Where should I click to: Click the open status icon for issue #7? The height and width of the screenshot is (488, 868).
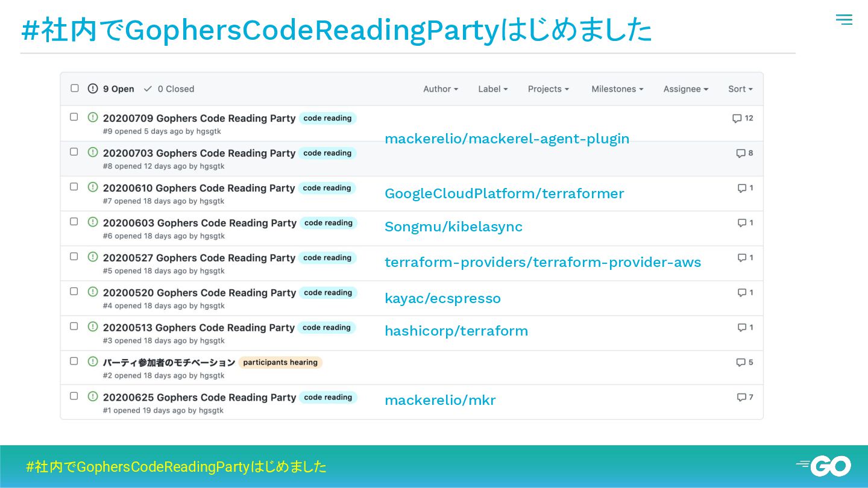[93, 187]
